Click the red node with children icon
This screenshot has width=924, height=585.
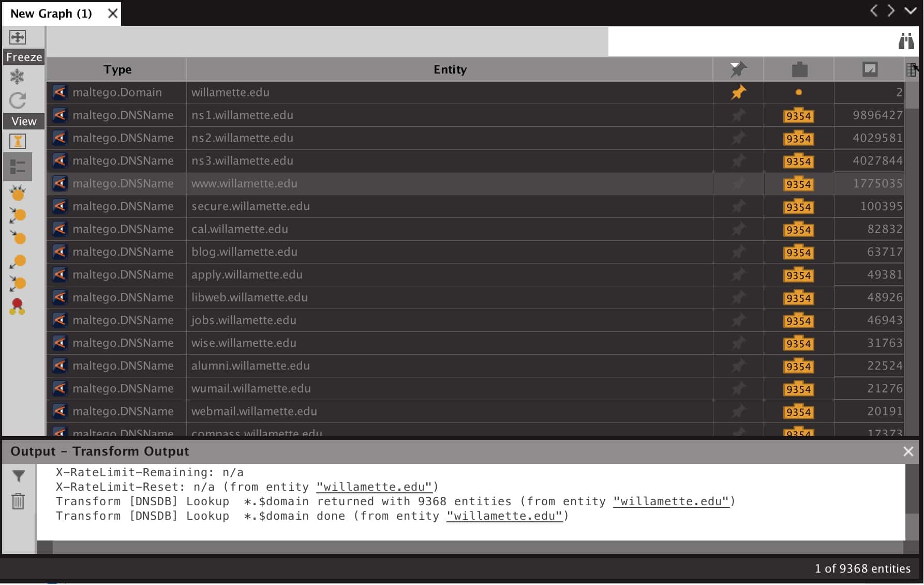[x=17, y=306]
